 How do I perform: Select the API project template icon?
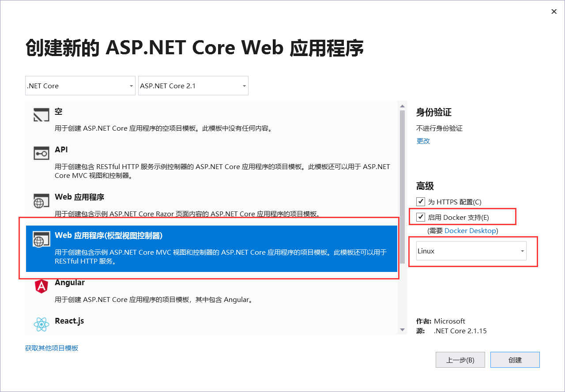(41, 153)
